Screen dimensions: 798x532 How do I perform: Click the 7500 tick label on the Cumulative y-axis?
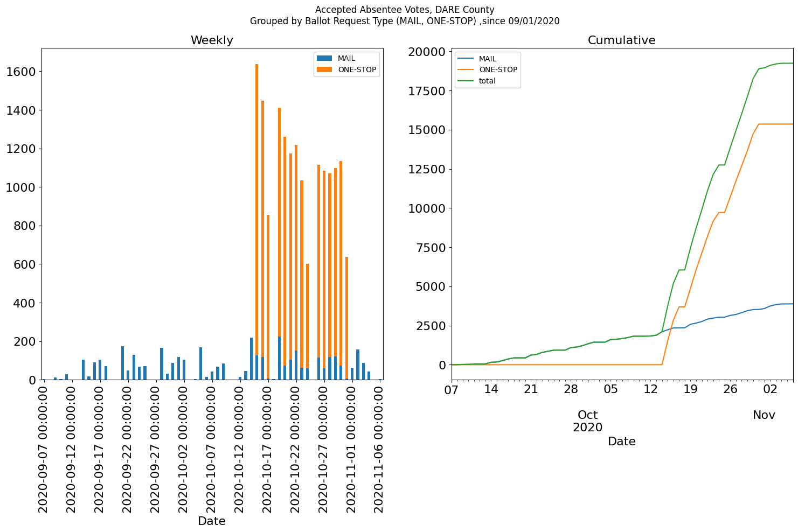pyautogui.click(x=431, y=248)
